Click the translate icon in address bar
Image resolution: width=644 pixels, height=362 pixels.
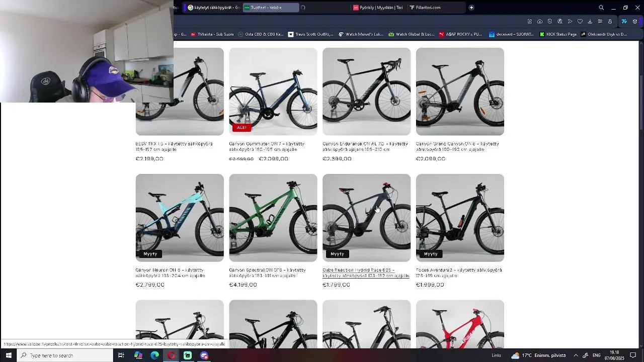[560, 21]
